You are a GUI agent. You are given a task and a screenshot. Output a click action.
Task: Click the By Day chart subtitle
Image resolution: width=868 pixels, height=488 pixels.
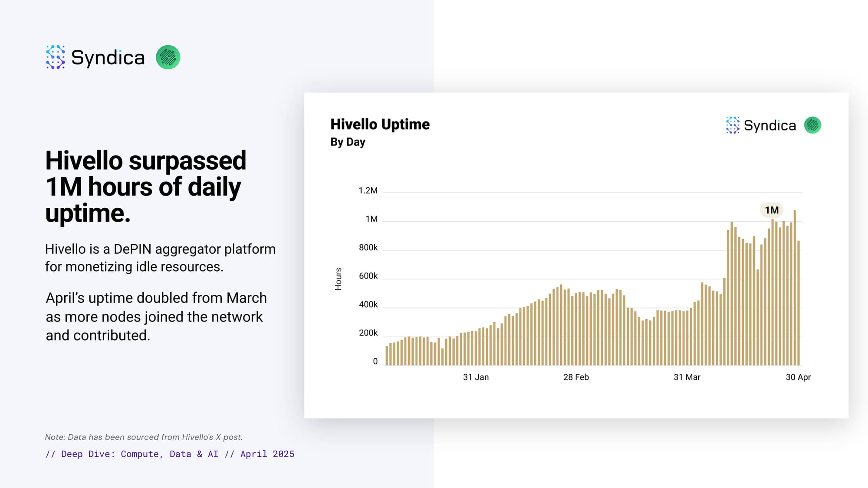coord(348,142)
